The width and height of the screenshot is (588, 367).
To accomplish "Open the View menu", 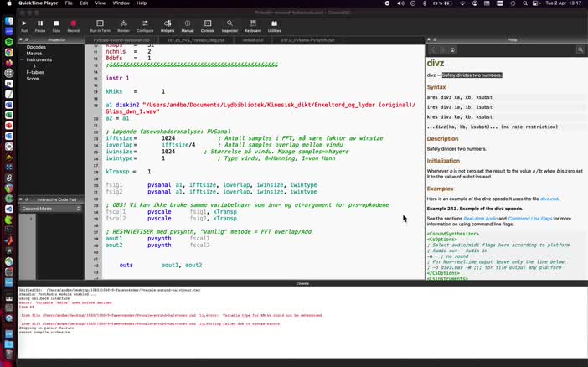I will coord(101,3).
